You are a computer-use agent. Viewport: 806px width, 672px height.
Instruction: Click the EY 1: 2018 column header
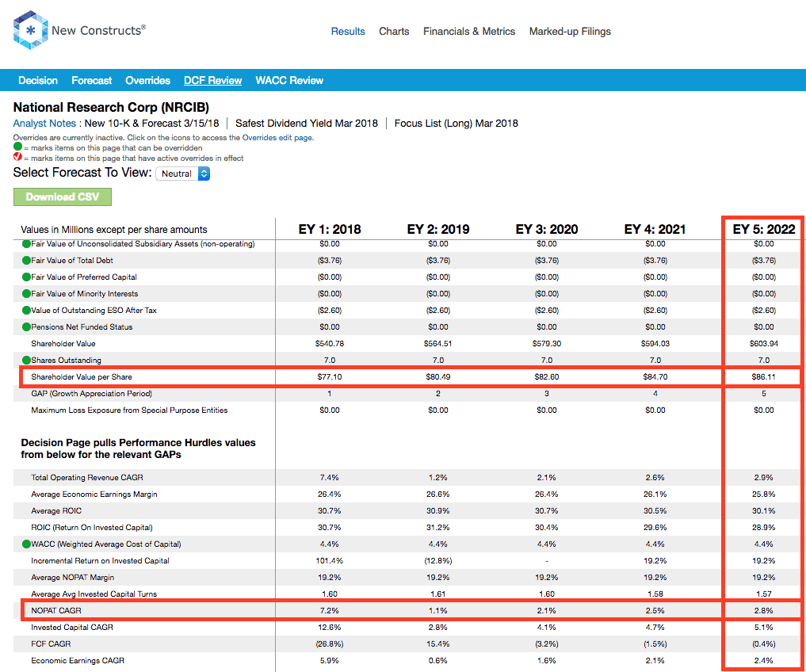pos(330,229)
